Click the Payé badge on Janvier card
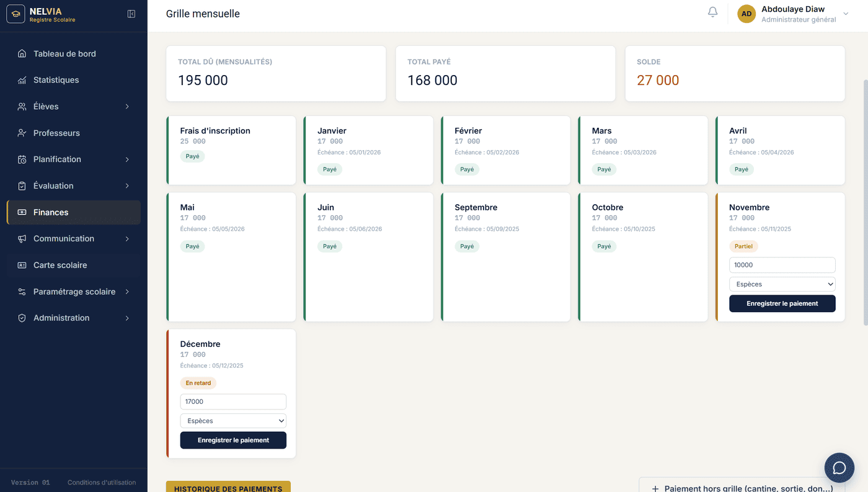Image resolution: width=868 pixels, height=492 pixels. [x=330, y=169]
